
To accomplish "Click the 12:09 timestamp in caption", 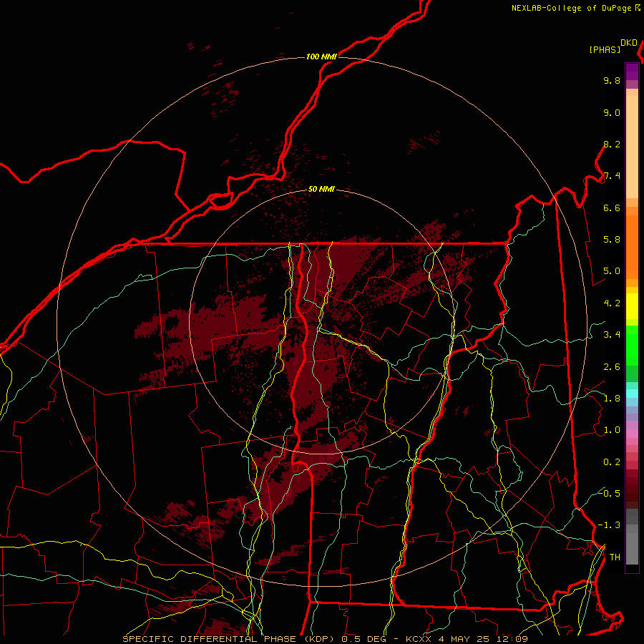I will coord(512,639).
